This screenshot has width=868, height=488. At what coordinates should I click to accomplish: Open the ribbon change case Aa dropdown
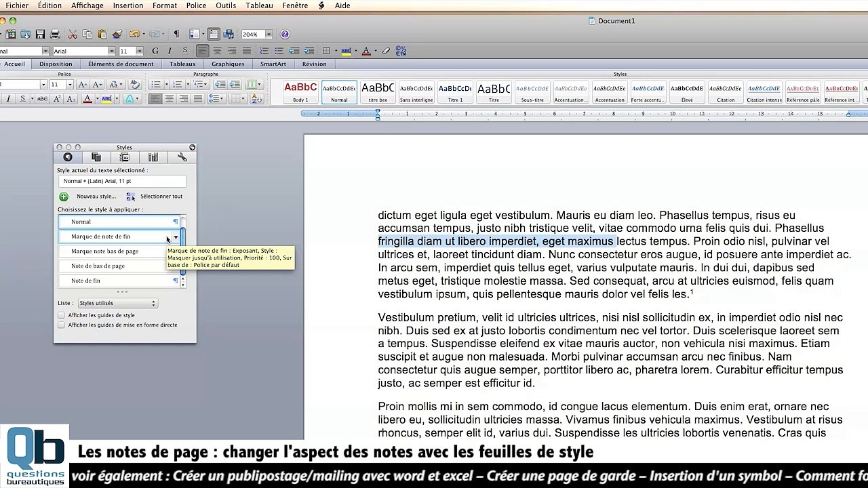point(116,85)
